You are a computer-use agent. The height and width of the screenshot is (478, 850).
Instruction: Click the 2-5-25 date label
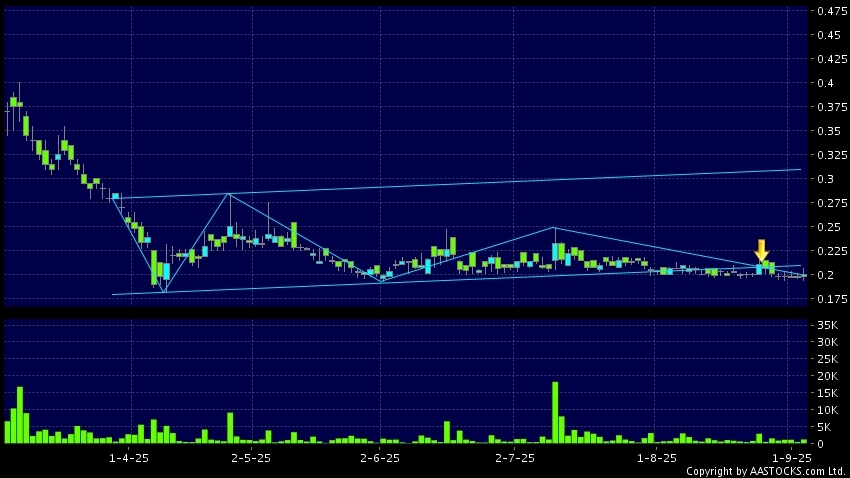[x=251, y=458]
